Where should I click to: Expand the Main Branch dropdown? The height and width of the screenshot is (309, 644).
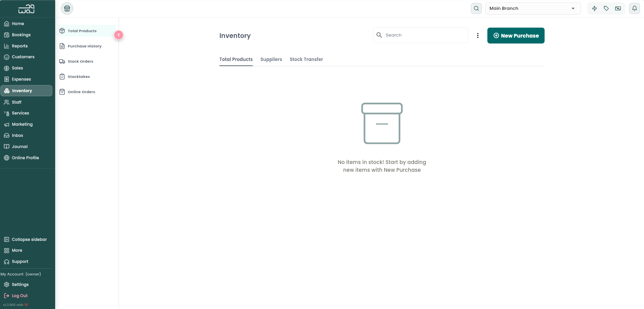pos(533,8)
